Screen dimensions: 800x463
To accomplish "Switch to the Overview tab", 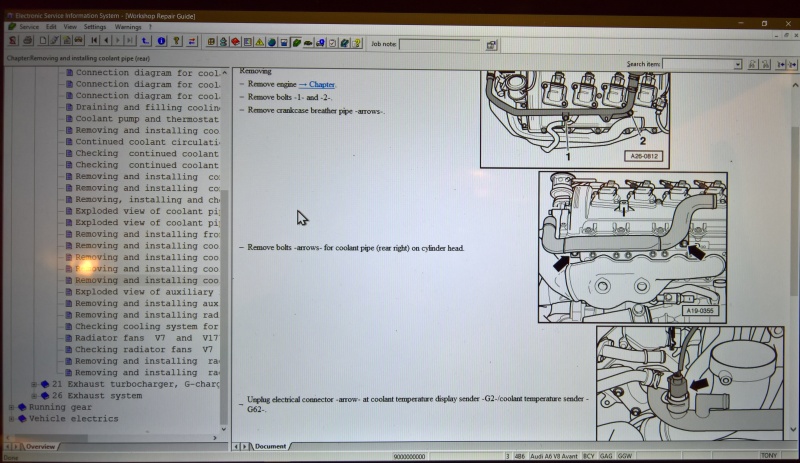I will [39, 446].
